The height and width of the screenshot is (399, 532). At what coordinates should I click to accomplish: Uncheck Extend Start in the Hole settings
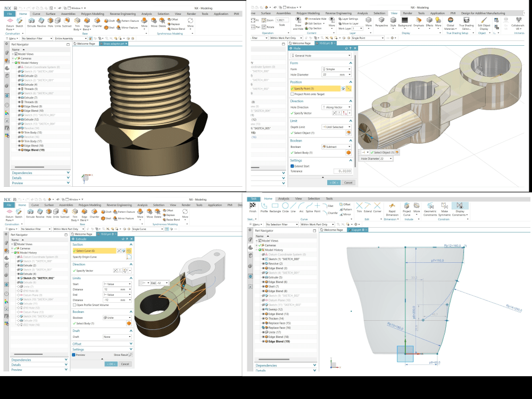(292, 166)
